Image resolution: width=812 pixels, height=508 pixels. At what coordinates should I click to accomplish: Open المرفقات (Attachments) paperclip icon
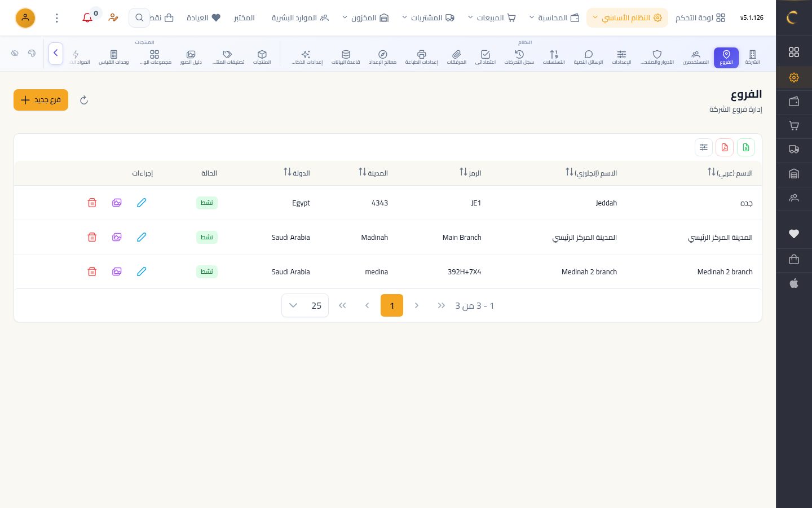click(456, 57)
